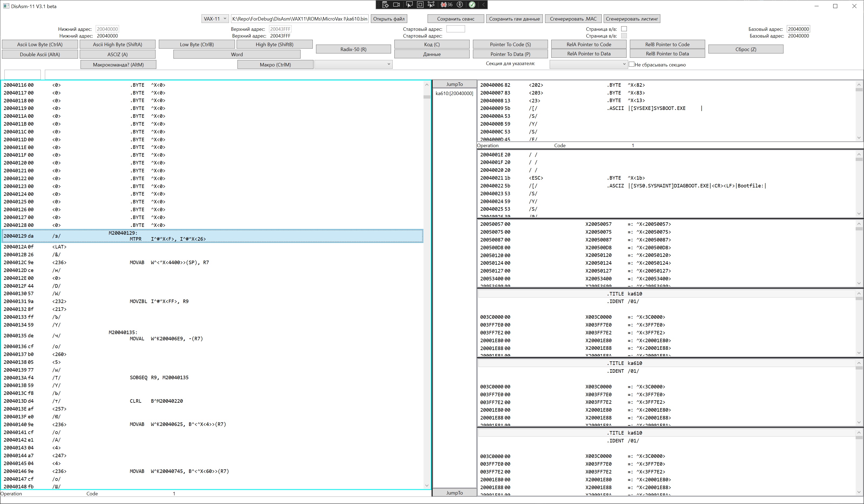Enable the top Страница в/в checkbox

point(624,29)
